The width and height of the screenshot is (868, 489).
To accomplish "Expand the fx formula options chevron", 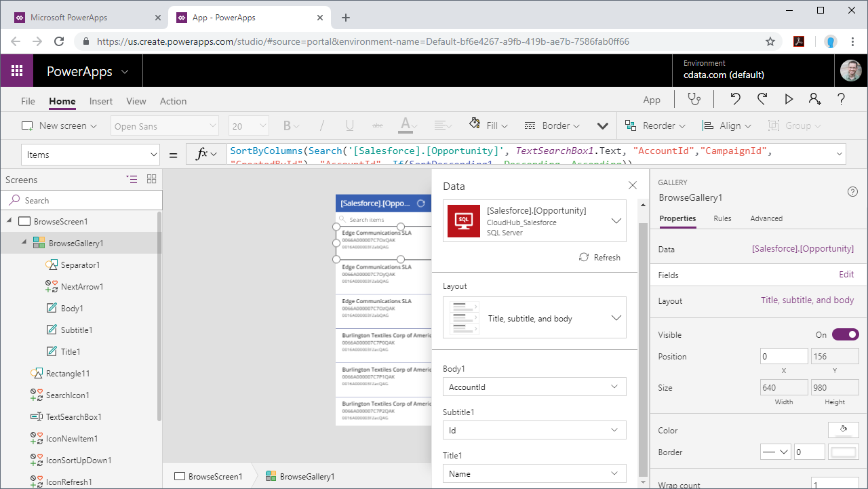I will pos(214,155).
